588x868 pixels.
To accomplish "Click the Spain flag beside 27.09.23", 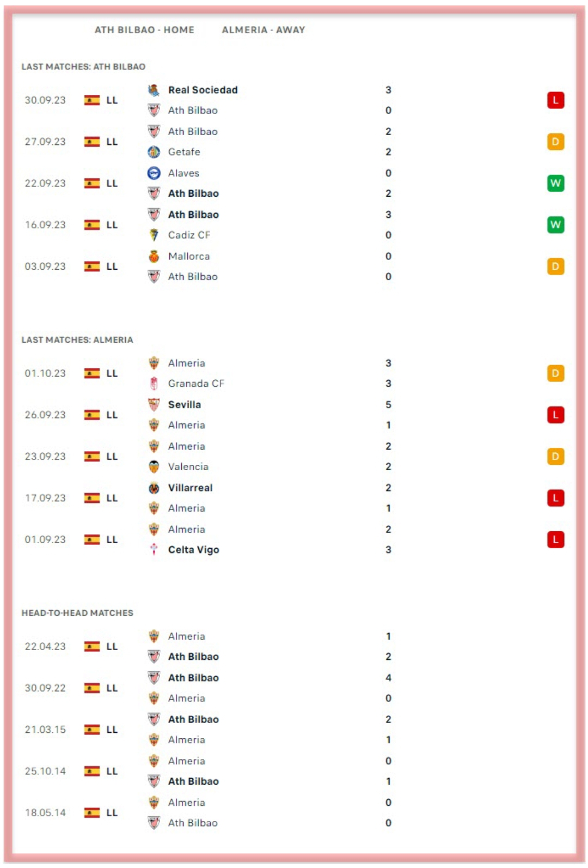I will [x=92, y=142].
